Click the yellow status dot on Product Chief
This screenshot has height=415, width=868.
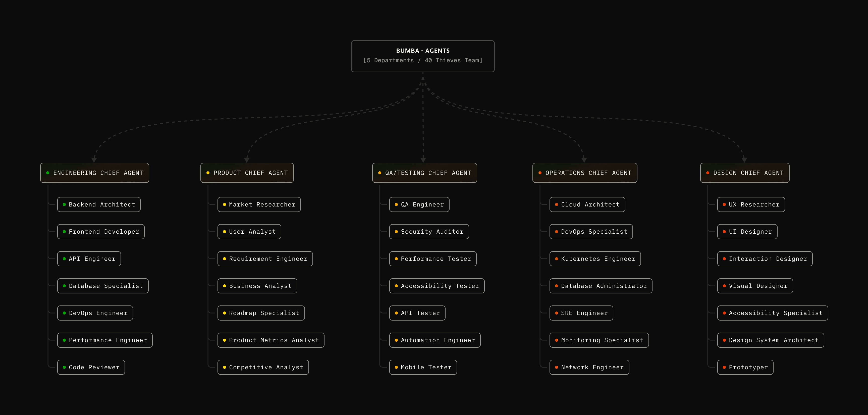(208, 173)
